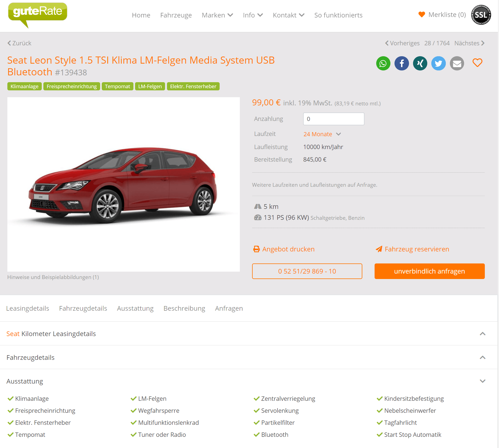This screenshot has width=499, height=448.
Task: Click Start Stop Automatik equipment item
Action: (x=413, y=435)
